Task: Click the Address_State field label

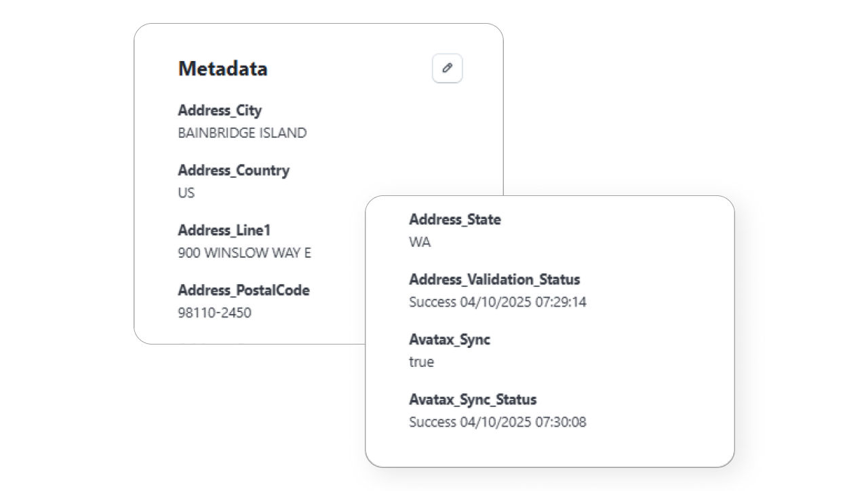Action: (455, 220)
